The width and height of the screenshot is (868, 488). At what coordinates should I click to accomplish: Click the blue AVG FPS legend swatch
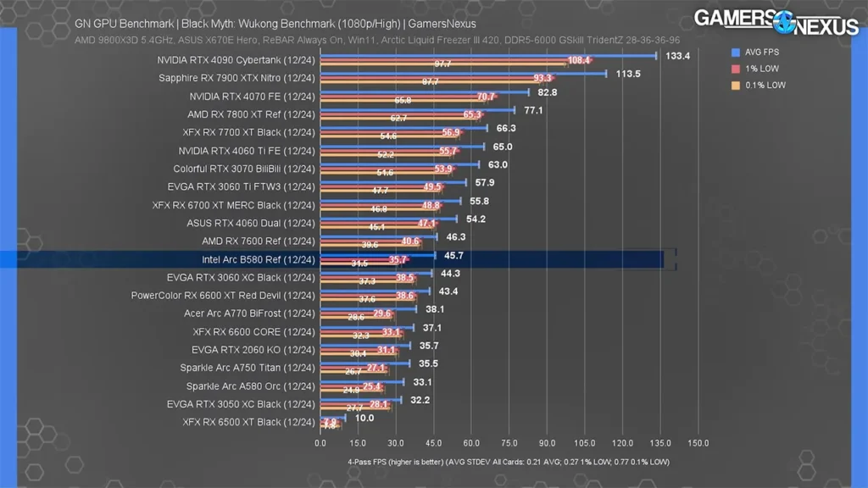[735, 52]
